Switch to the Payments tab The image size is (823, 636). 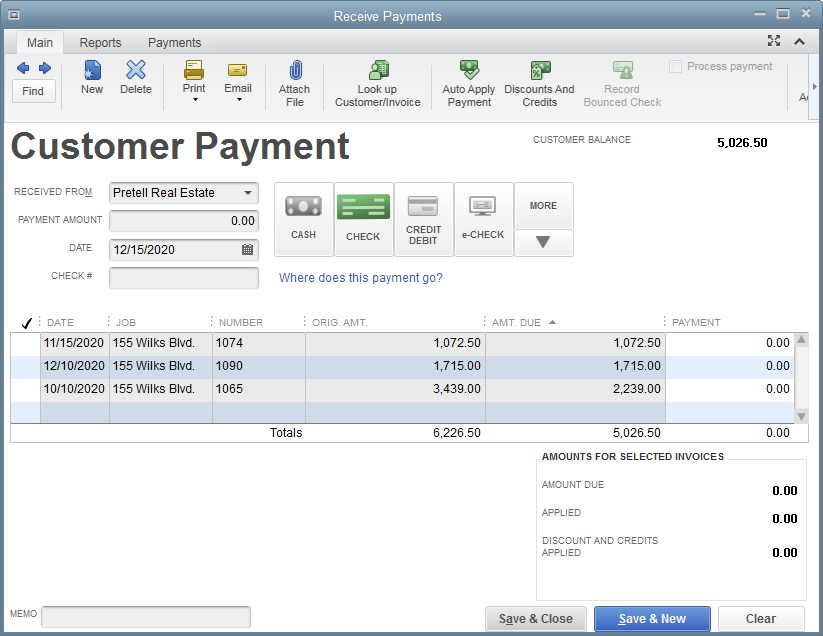click(x=174, y=43)
